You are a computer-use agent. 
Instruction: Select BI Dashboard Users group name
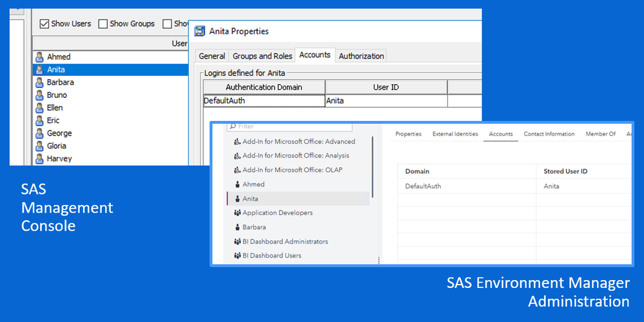point(272,256)
